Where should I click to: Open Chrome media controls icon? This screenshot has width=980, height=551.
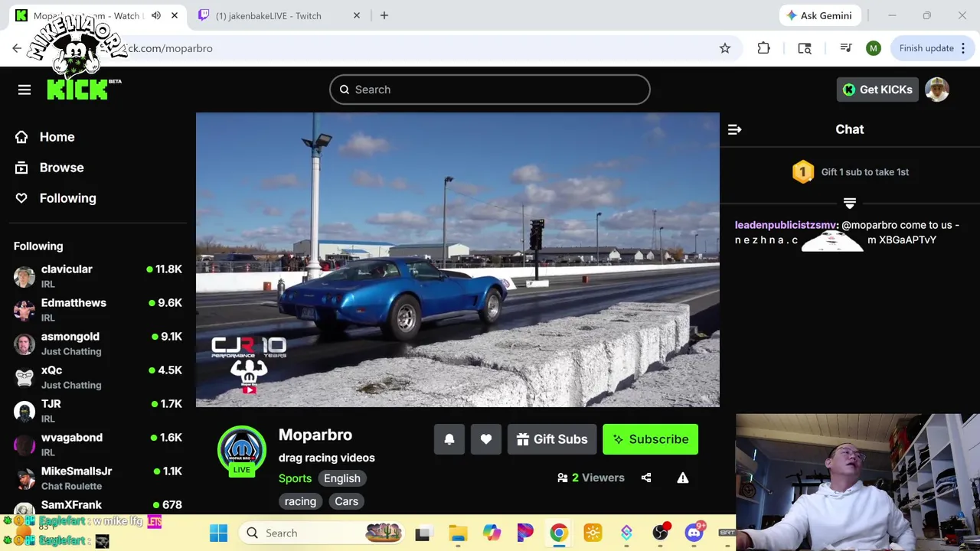tap(846, 48)
